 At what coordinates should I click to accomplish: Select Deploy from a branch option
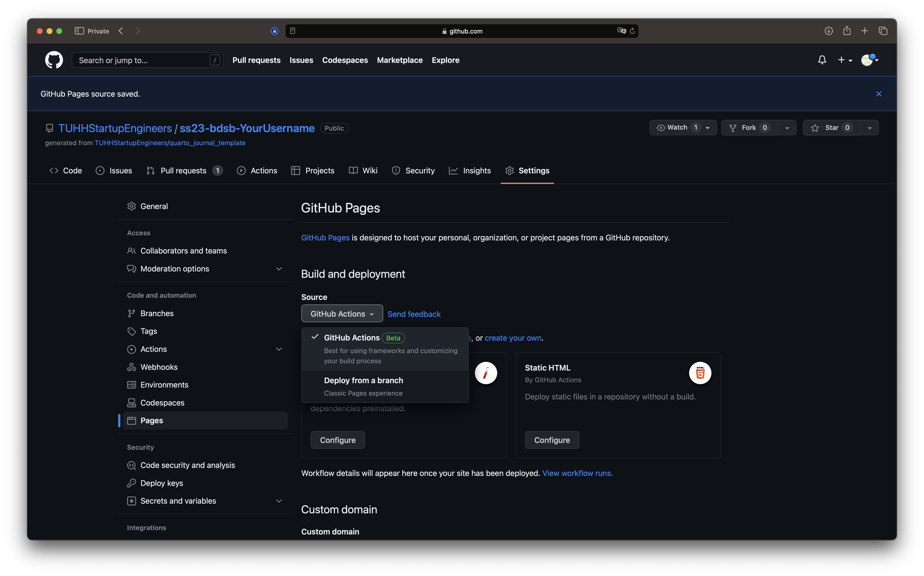385,386
